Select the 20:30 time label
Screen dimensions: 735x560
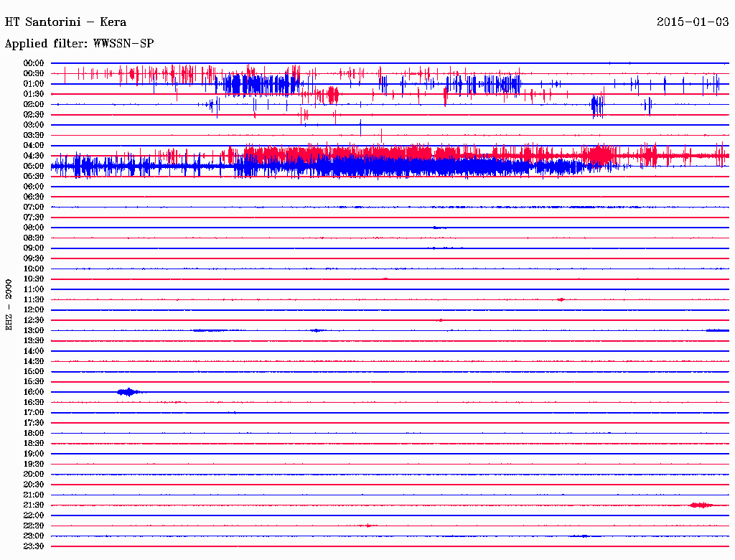[x=34, y=485]
